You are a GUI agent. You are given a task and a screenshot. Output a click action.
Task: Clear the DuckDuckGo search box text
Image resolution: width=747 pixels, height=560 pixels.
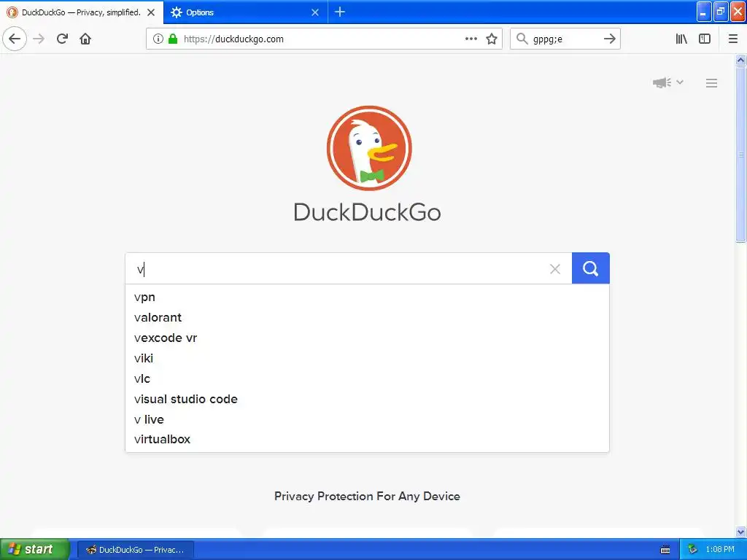coord(555,269)
